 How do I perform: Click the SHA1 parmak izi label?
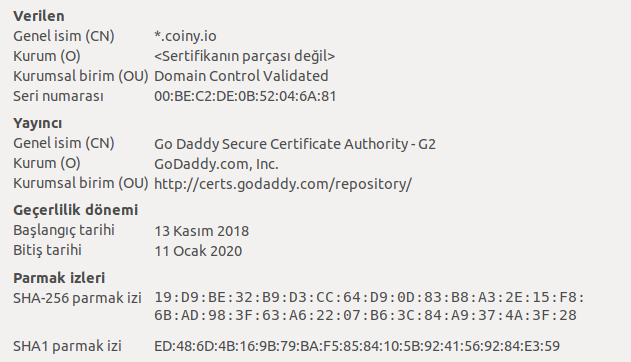tap(67, 346)
